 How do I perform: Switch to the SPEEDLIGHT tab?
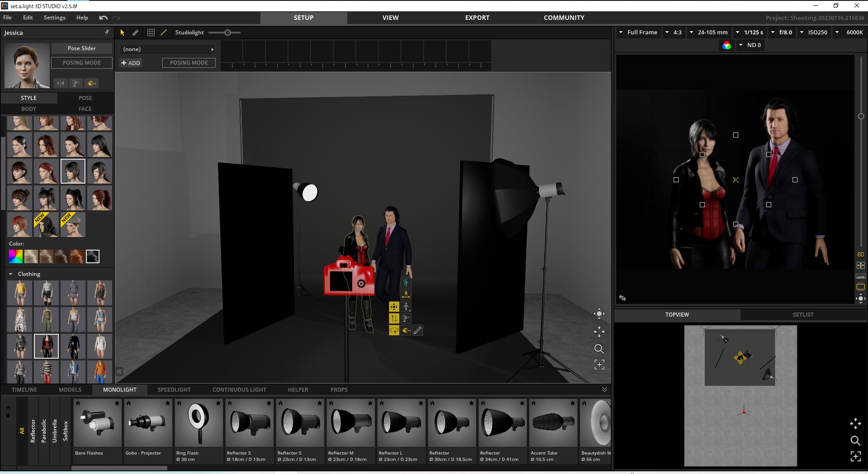[174, 389]
